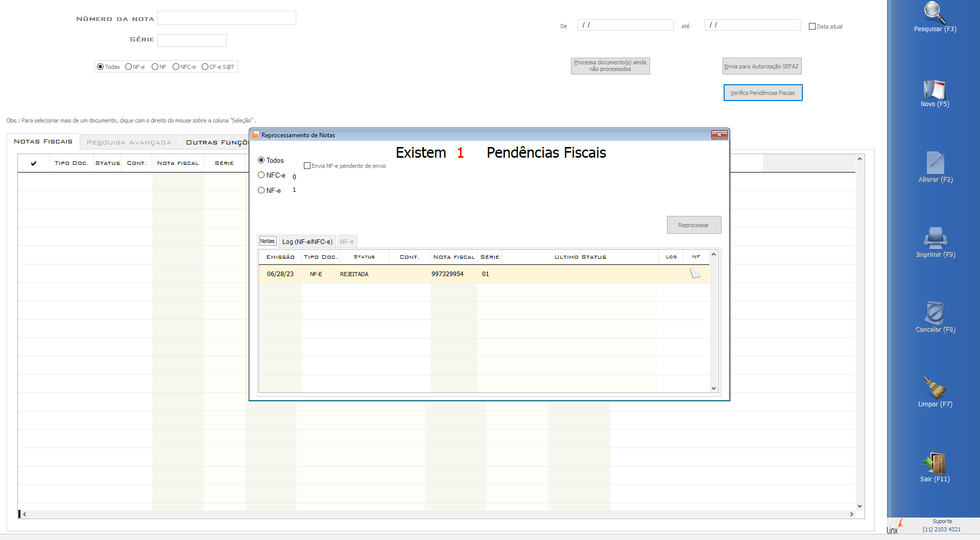Select NFC-e radio in reprocessing dialog
Screen dimensions: 980x540
click(261, 175)
